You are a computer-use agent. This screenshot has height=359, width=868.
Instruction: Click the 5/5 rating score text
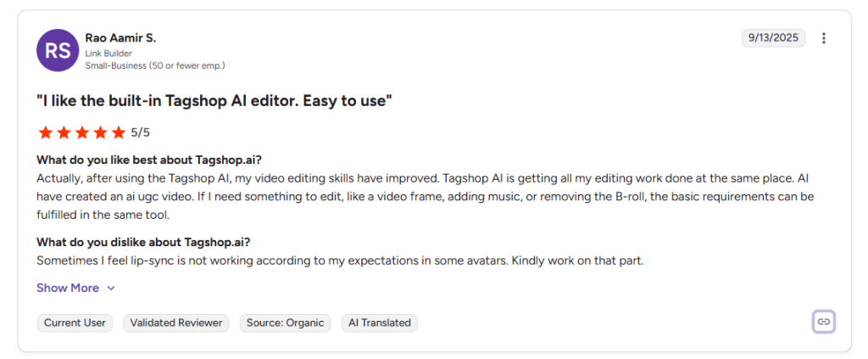coord(140,132)
